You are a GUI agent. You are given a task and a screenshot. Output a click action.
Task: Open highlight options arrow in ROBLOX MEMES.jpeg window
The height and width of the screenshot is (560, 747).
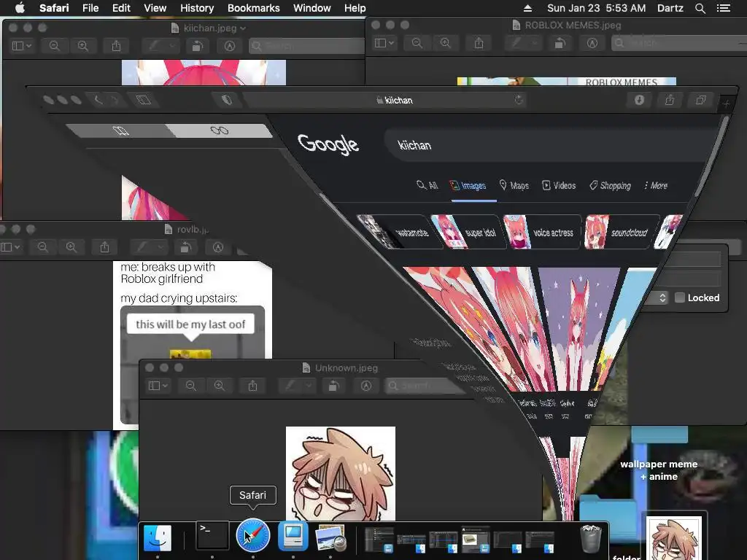click(535, 43)
